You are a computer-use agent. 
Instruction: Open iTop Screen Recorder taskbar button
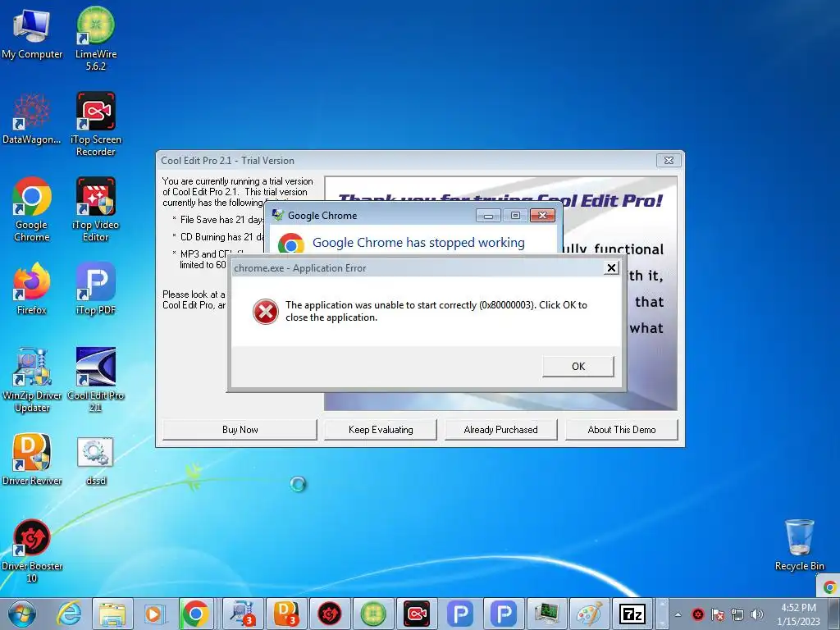(x=417, y=614)
